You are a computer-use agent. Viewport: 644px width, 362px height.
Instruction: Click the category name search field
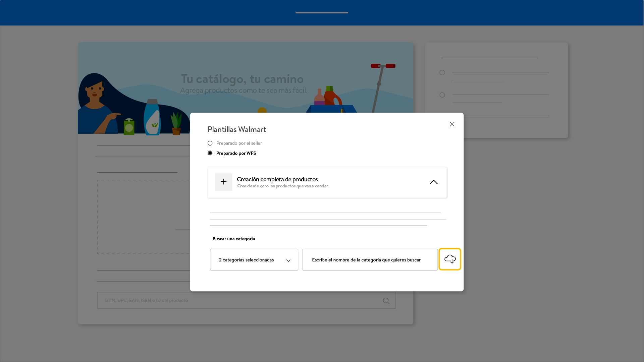click(x=370, y=260)
